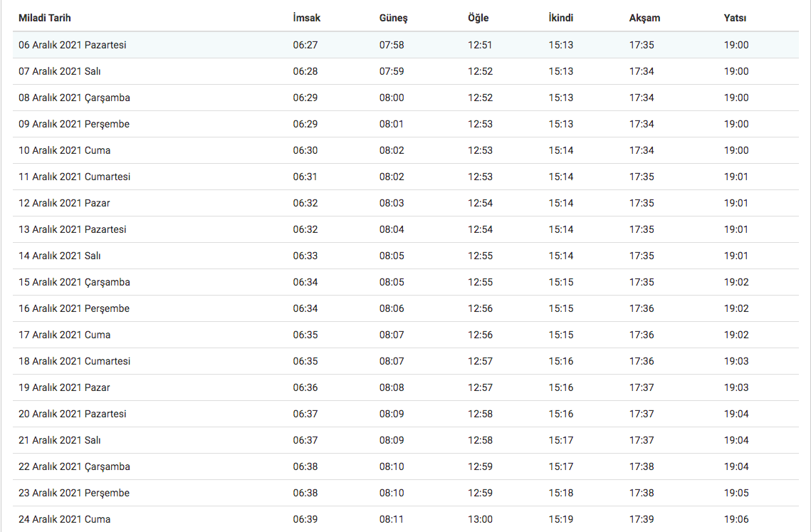
Task: Select Güneş time 08:00 on 08 Aralık
Action: (x=392, y=98)
